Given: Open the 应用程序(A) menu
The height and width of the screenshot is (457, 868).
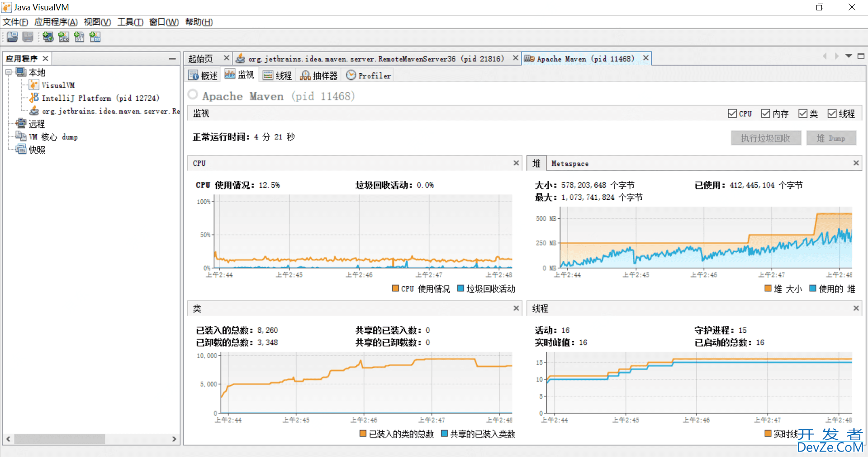Looking at the screenshot, I should point(56,22).
